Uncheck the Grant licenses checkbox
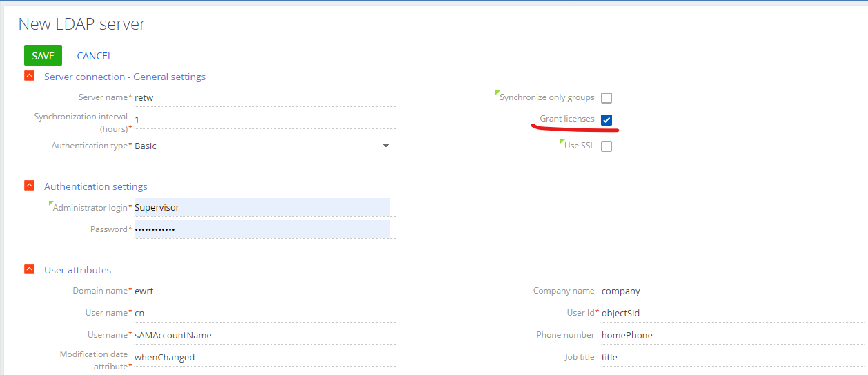 (x=606, y=120)
